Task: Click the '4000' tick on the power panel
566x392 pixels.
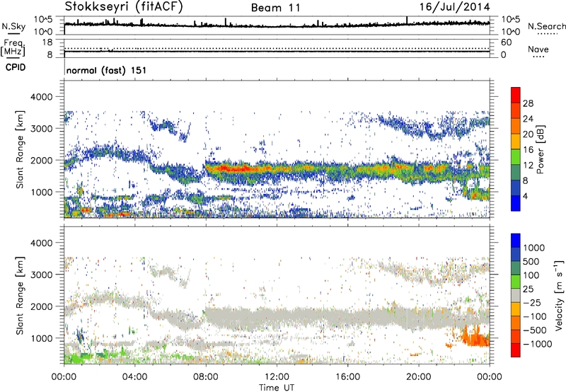Action: tap(41, 97)
